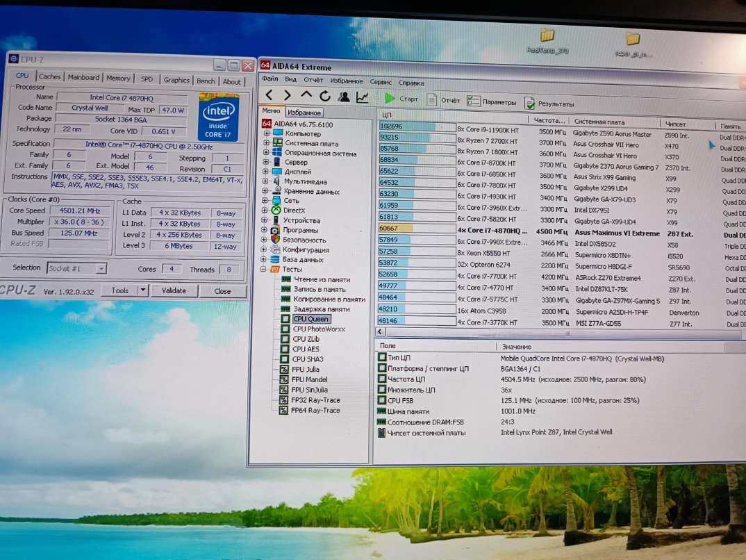Click Close button in CPU-Z
The height and width of the screenshot is (560, 746).
222,290
